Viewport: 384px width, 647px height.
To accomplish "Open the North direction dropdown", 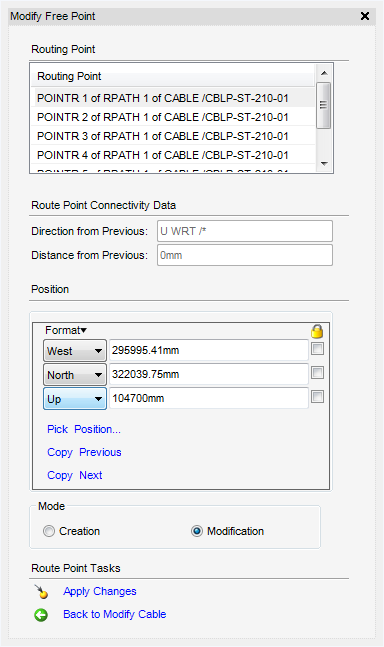I will pyautogui.click(x=75, y=375).
